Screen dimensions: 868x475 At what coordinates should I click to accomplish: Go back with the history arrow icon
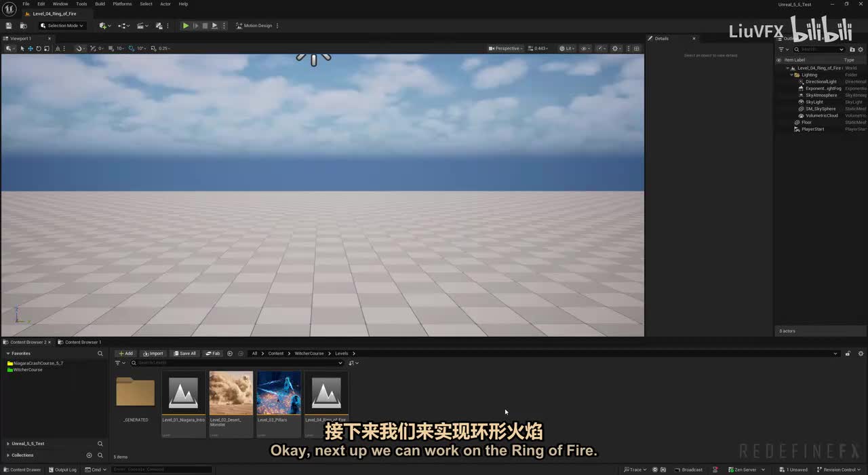click(230, 354)
